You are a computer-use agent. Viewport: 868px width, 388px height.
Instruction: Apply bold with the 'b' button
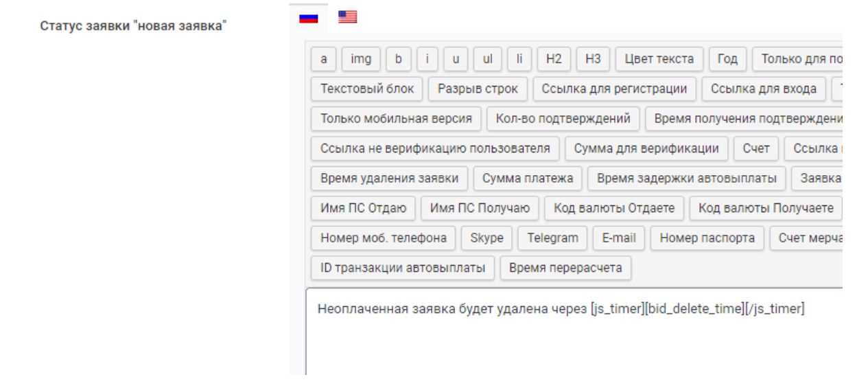398,59
